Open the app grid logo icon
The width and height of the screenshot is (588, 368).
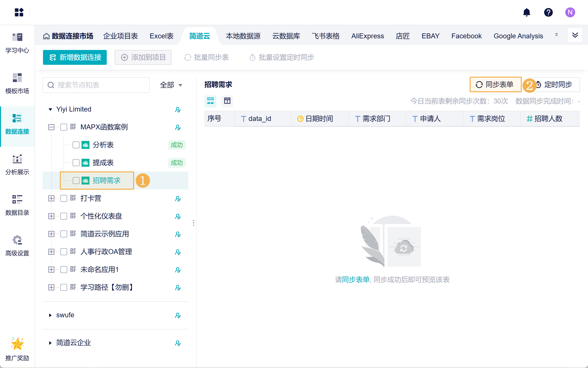pos(19,12)
